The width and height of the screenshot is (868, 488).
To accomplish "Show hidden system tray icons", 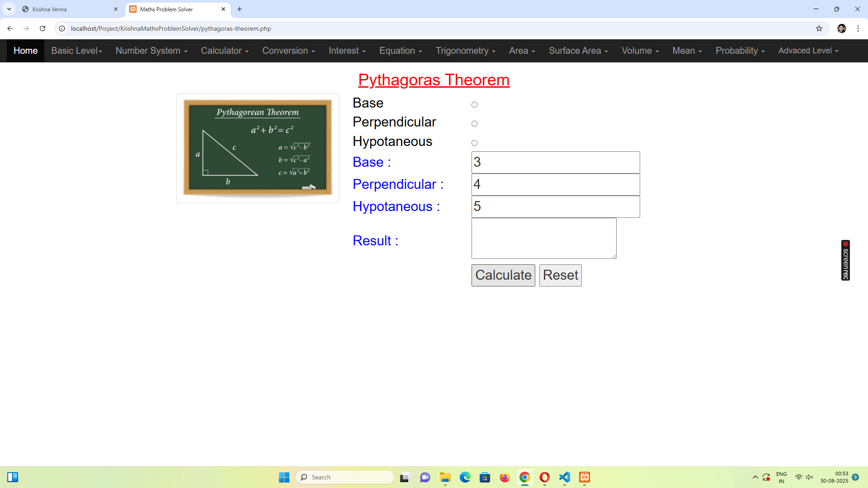I will click(755, 477).
